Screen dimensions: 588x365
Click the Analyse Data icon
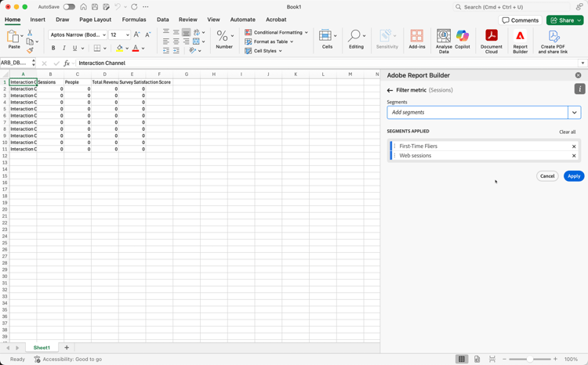click(444, 36)
